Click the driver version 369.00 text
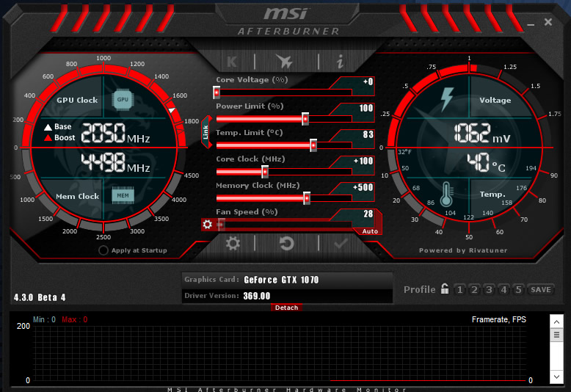 [x=257, y=296]
